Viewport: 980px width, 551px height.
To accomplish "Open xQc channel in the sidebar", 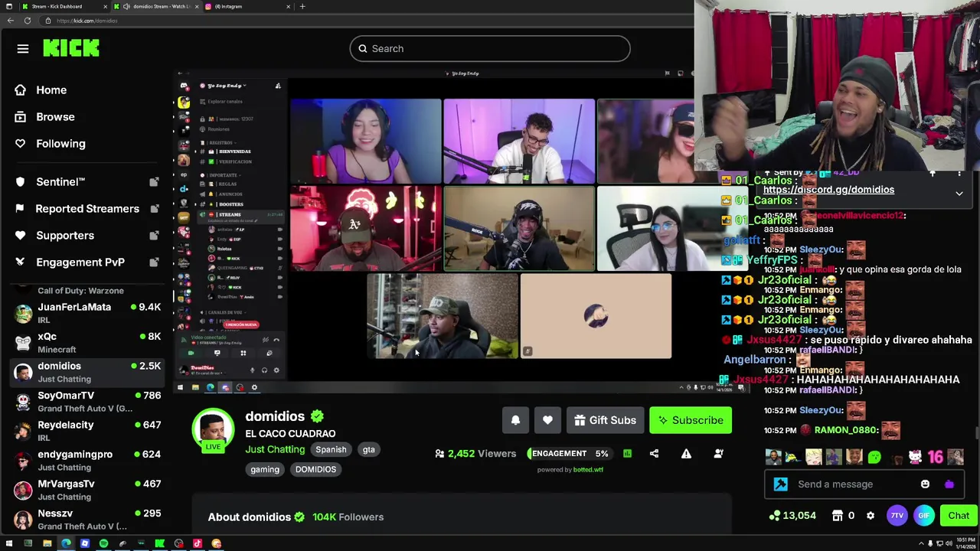I will pos(88,343).
